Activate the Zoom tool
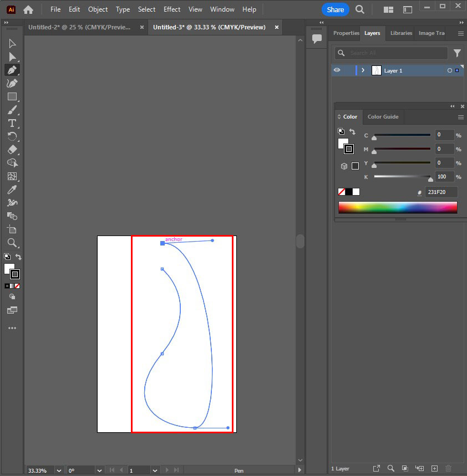Viewport: 467px width, 476px height. point(12,243)
